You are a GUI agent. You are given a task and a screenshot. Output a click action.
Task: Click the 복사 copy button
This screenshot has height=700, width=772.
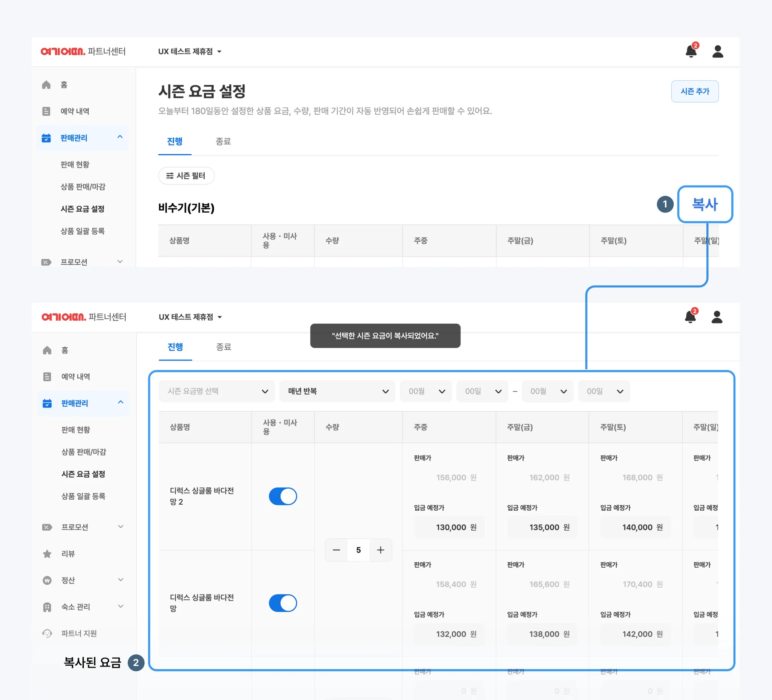coord(705,204)
